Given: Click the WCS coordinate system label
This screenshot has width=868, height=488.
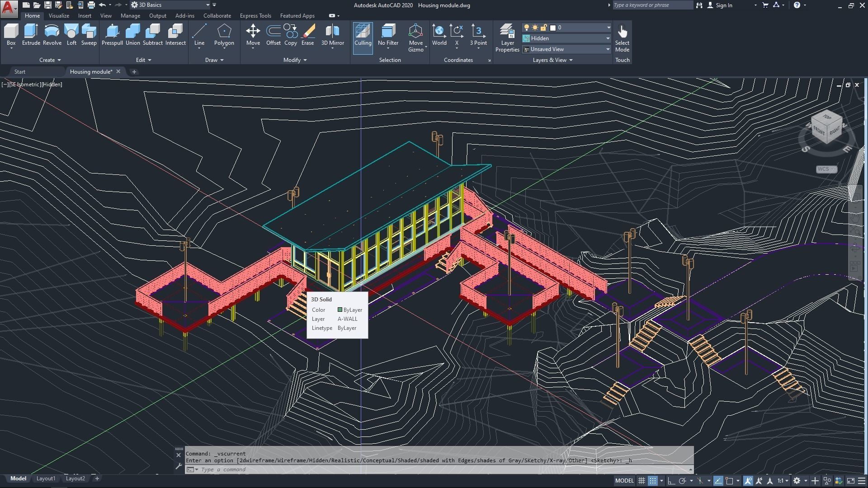Looking at the screenshot, I should coord(826,169).
